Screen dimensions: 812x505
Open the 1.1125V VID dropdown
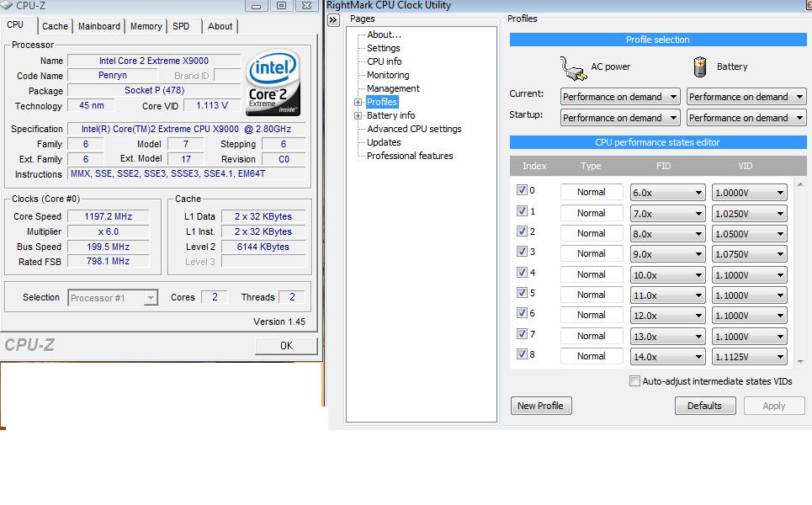coord(750,357)
